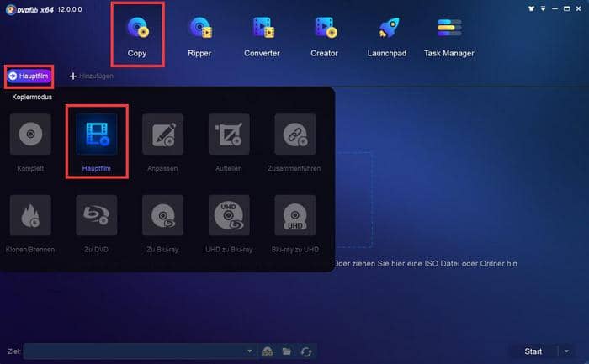Expand the Start button dropdown arrow
This screenshot has height=364, width=589.
point(566,351)
